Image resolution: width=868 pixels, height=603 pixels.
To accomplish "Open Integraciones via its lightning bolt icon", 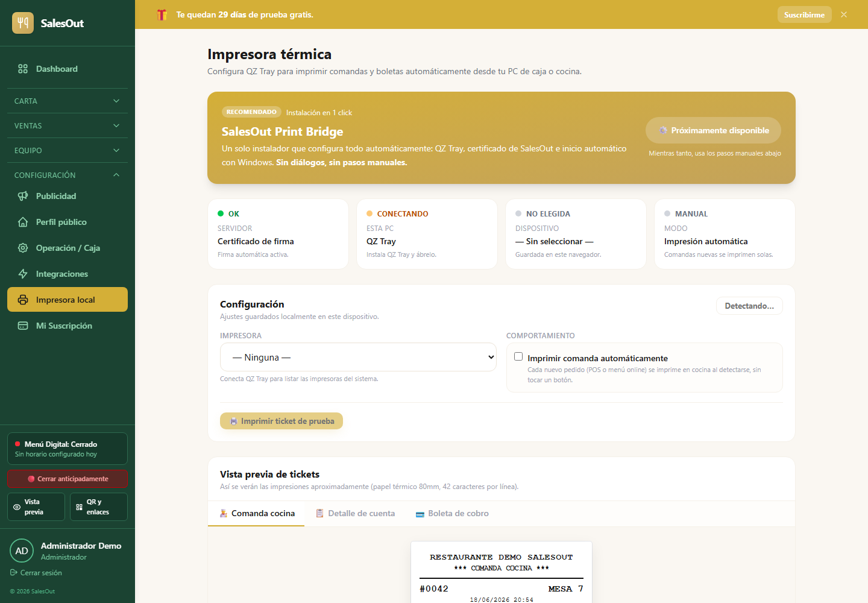I will click(23, 274).
